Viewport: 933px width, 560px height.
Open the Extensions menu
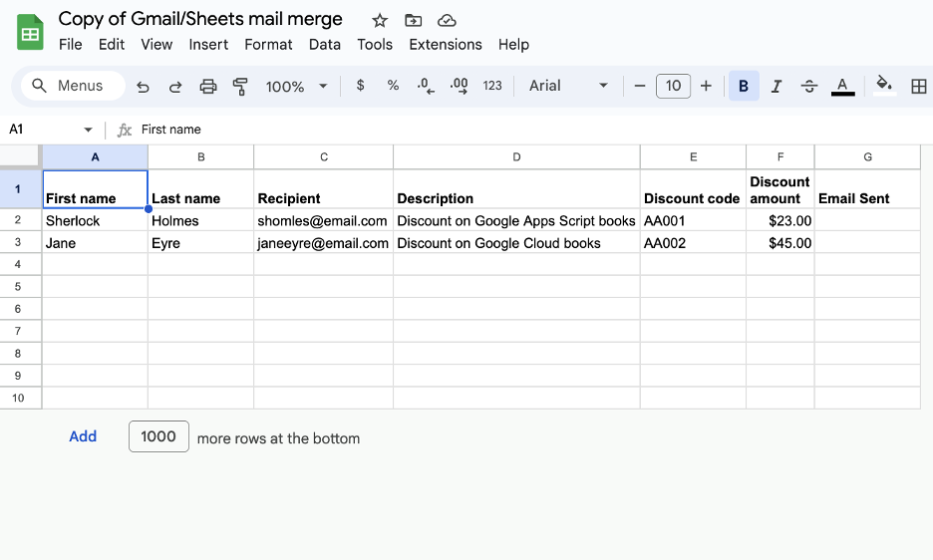pyautogui.click(x=446, y=45)
